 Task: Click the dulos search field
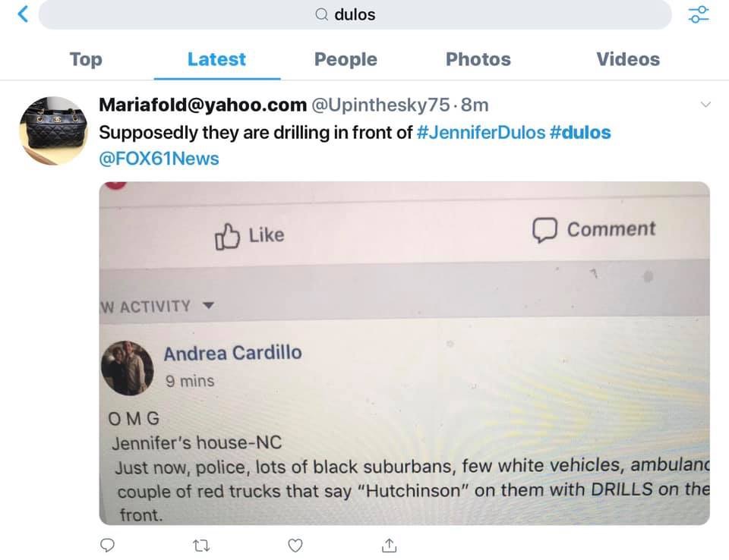click(355, 14)
